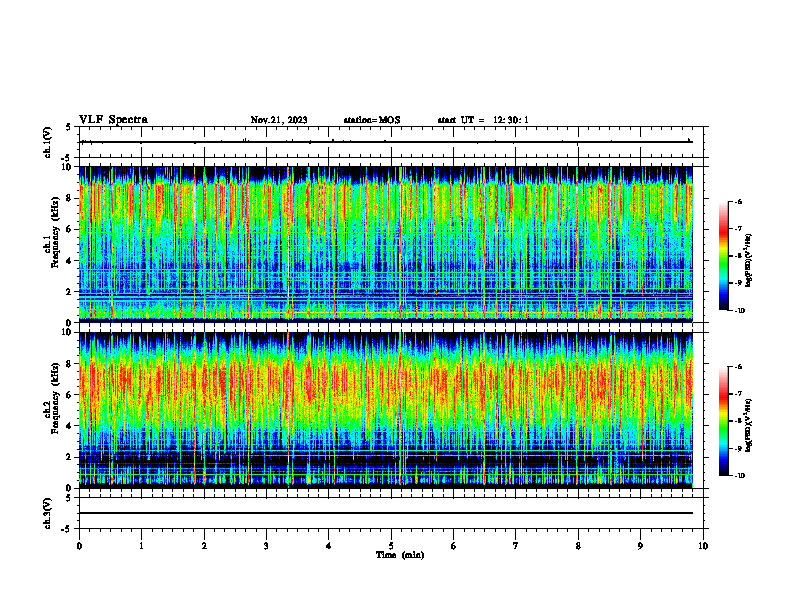Click the '-7' label on ch.2 colorbar
The height and width of the screenshot is (612, 792).
pos(738,394)
